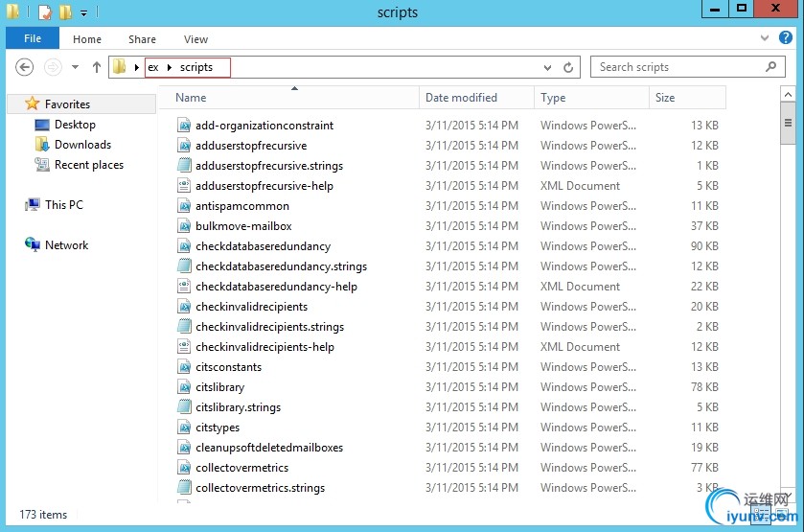Screen dimensions: 804x532
Task: Select the scripts breadcrumb in the address bar
Action: point(195,67)
